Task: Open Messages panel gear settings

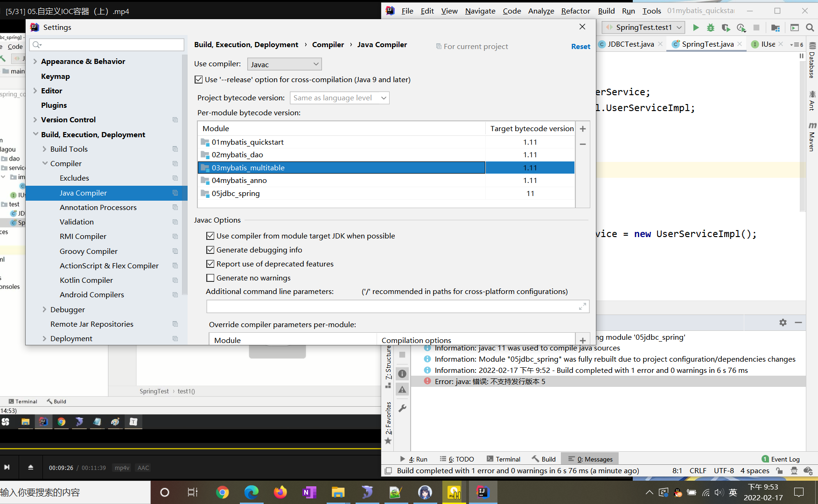Action: pos(783,322)
